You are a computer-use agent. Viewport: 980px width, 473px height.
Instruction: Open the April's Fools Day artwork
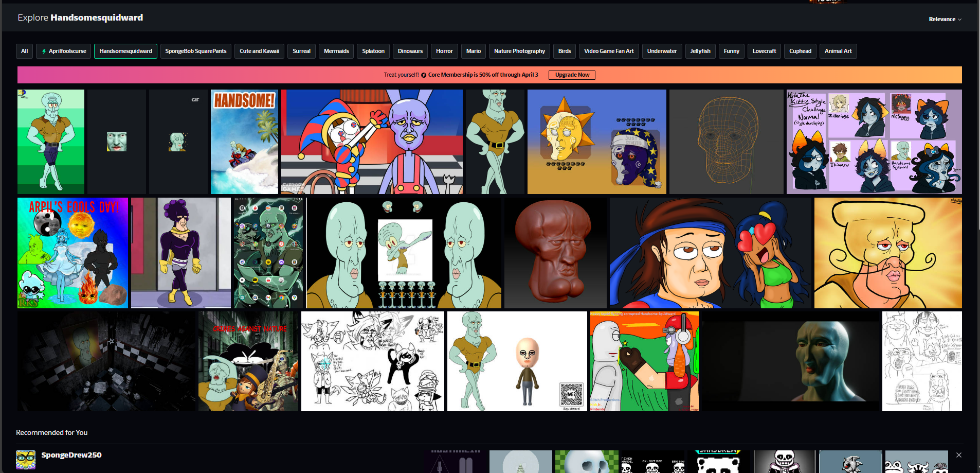point(72,253)
